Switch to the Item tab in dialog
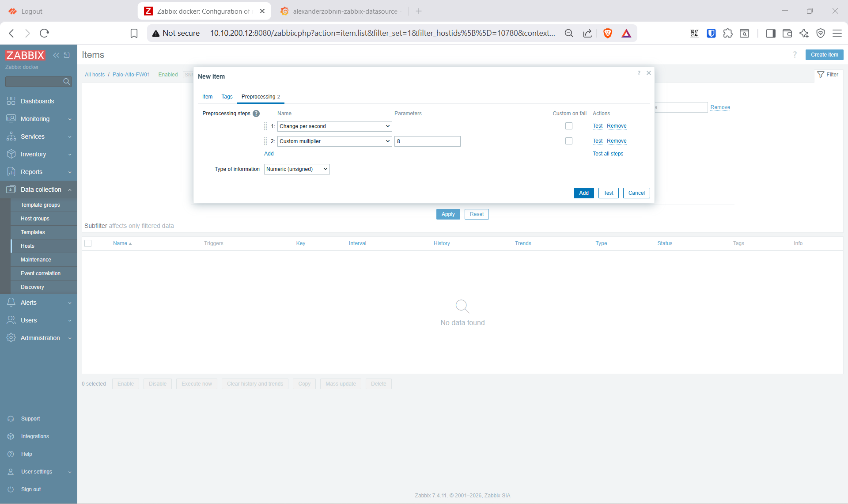This screenshot has height=504, width=848. pyautogui.click(x=207, y=97)
